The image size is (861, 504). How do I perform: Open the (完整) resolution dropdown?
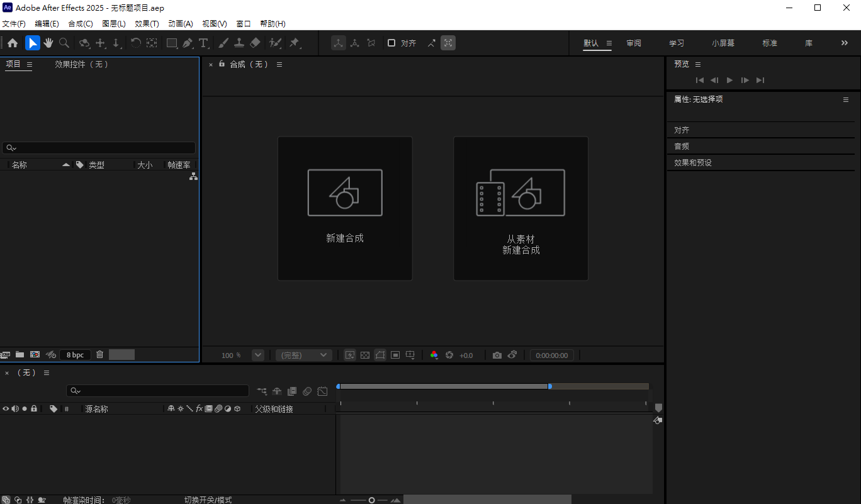point(304,355)
